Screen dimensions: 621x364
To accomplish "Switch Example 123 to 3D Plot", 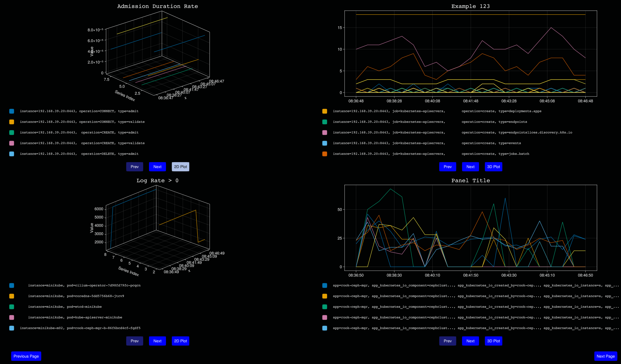I will point(493,167).
